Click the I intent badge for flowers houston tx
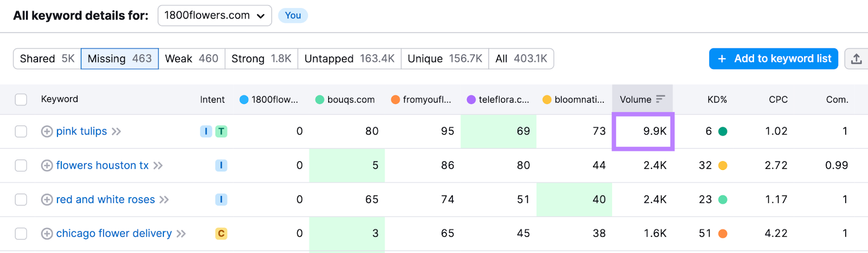868x253 pixels. 221,166
